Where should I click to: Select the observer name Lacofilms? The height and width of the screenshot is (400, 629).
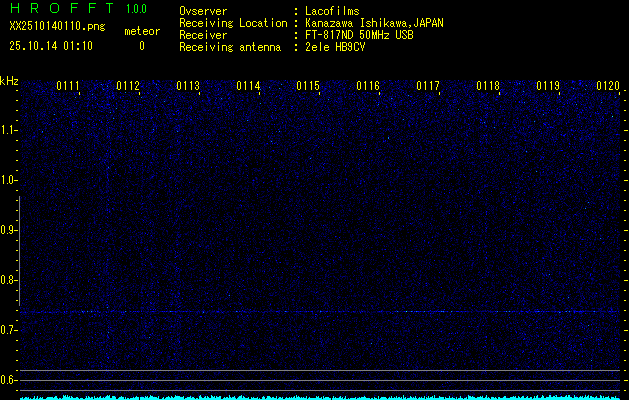[332, 11]
